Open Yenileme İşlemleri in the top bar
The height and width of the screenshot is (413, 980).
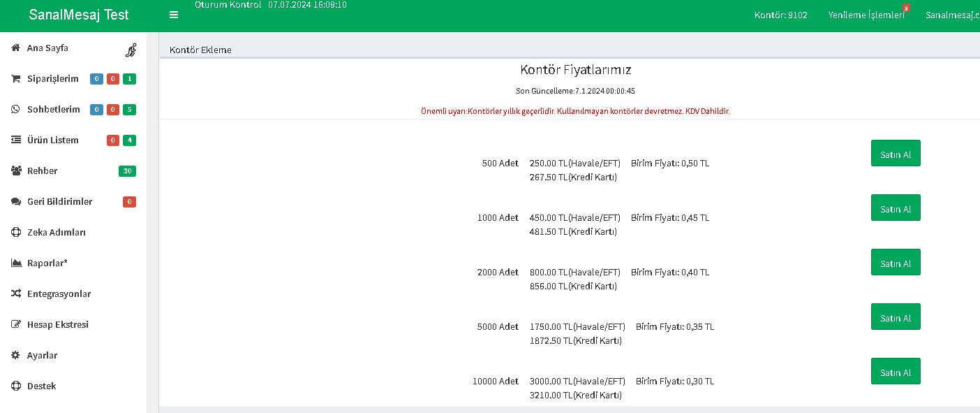coord(866,15)
